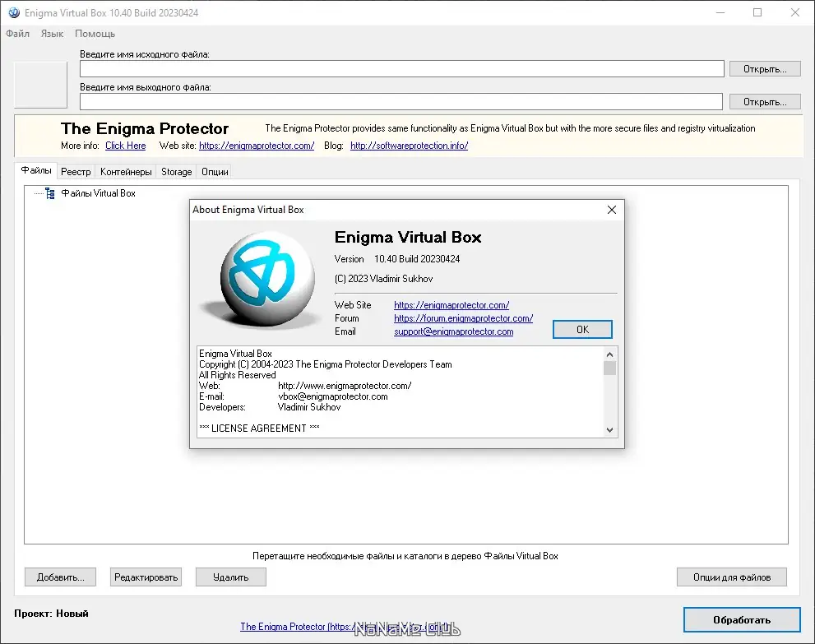Image resolution: width=815 pixels, height=644 pixels.
Task: Click the Enigma app icon in title bar
Action: (14, 12)
